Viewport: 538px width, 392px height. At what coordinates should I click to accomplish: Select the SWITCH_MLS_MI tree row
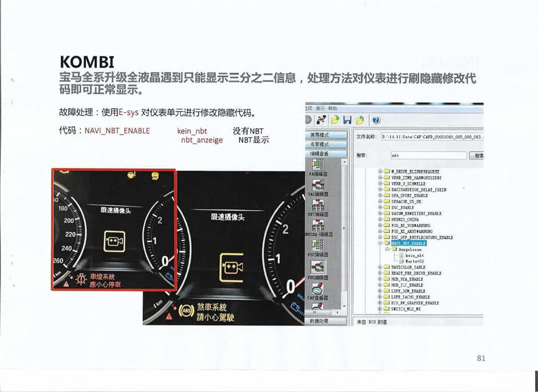coord(406,309)
